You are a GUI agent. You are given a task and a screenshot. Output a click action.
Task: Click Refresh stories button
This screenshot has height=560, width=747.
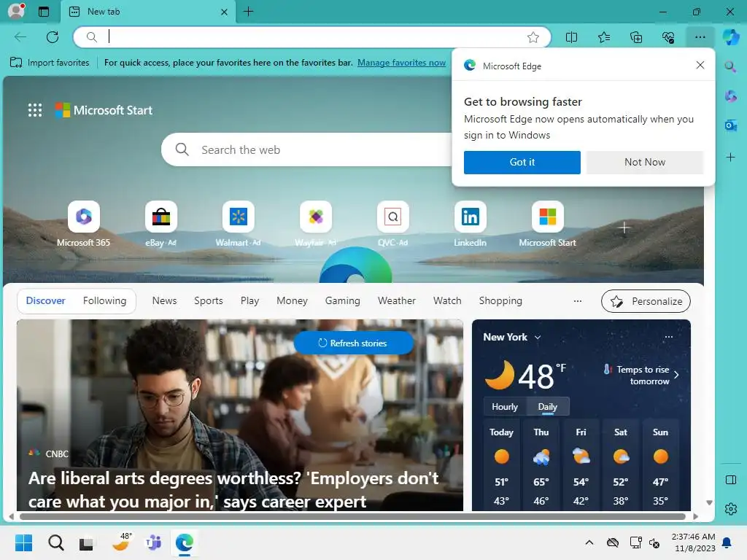[x=353, y=343]
